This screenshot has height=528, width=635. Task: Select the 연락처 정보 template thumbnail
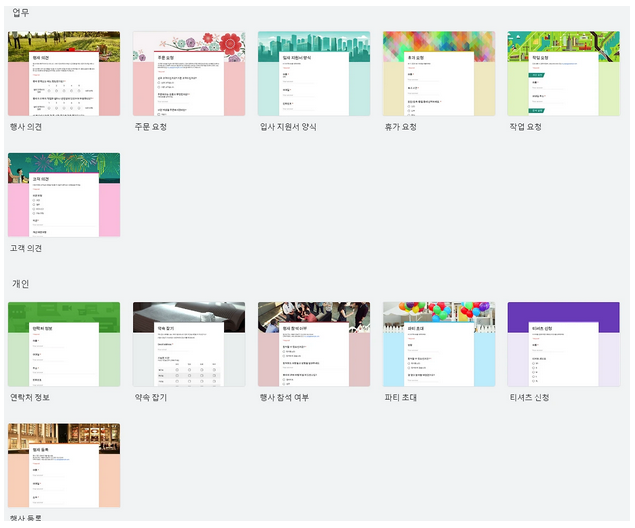click(63, 344)
